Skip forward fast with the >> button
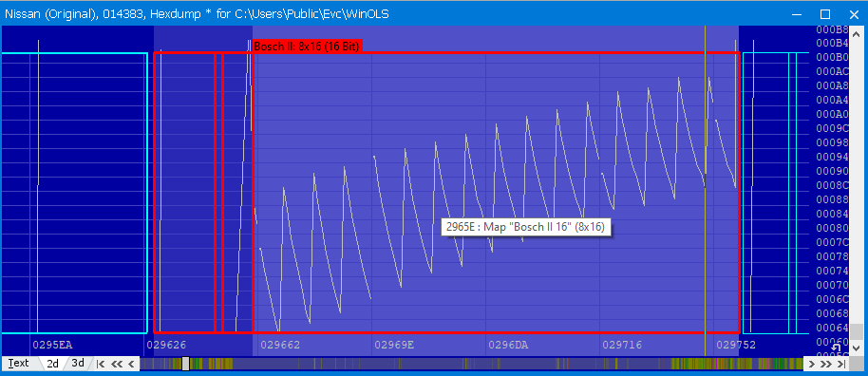868x376 pixels. (x=825, y=364)
